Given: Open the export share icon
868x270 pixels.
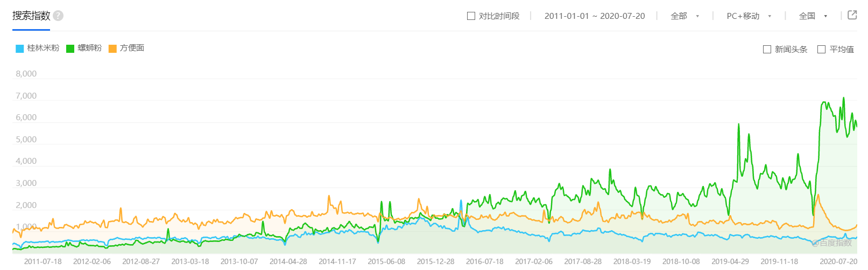Looking at the screenshot, I should (x=852, y=15).
